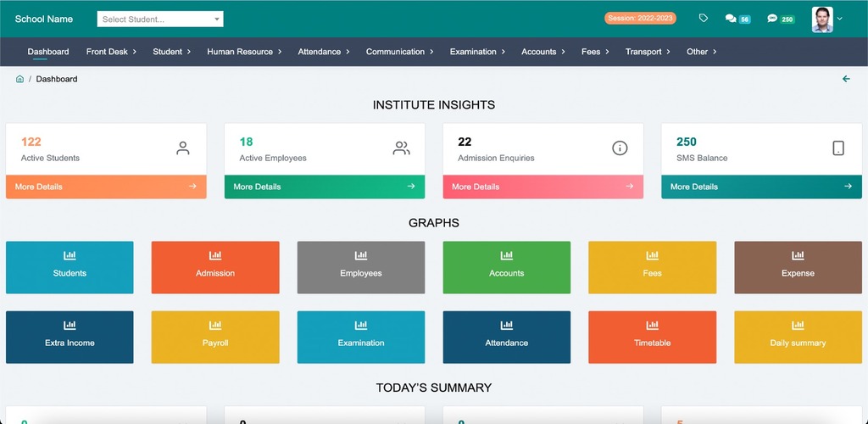Expand the Human Resource menu
The height and width of the screenshot is (424, 868).
click(x=244, y=52)
